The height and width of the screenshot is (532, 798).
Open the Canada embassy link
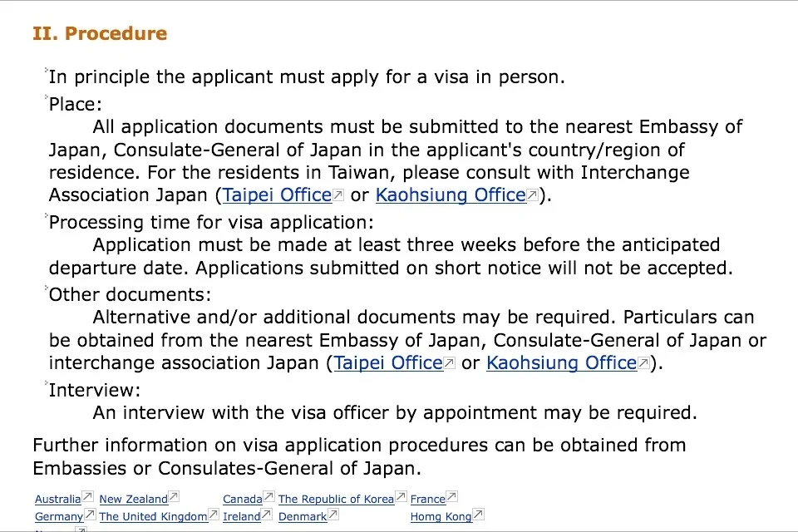243,499
